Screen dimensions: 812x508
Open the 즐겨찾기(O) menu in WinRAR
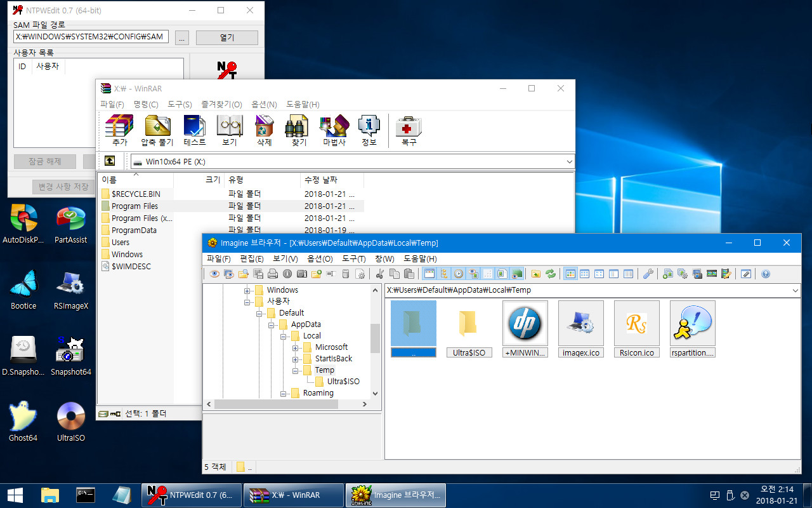[221, 104]
